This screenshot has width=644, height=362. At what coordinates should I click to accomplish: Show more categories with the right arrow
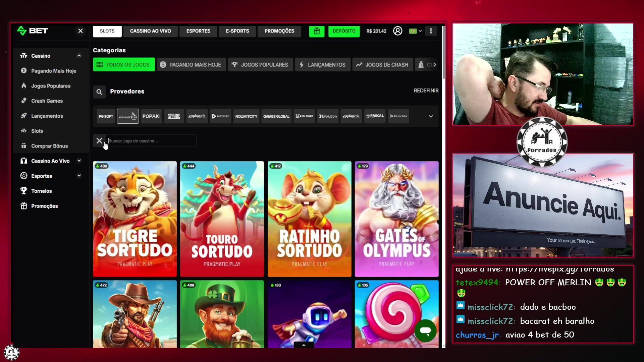click(434, 65)
